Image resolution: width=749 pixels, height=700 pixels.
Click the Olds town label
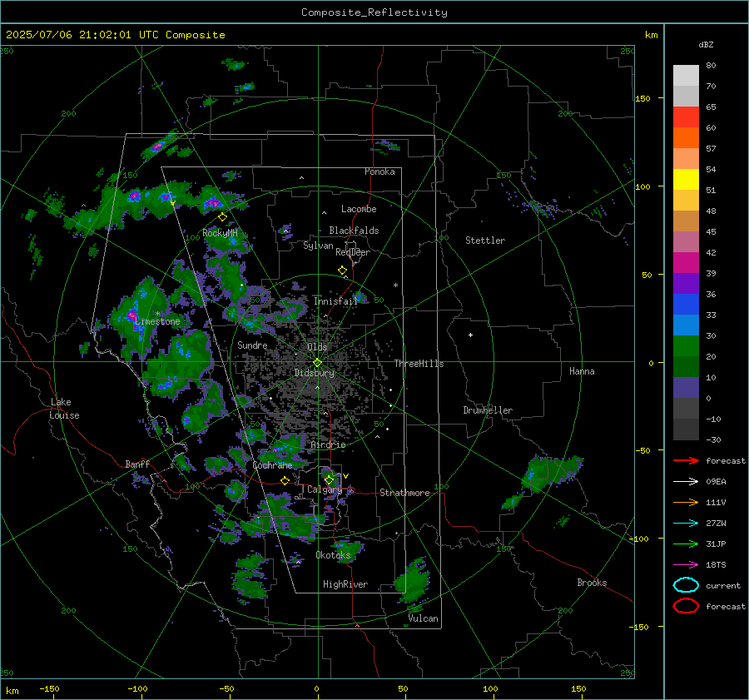click(x=317, y=347)
